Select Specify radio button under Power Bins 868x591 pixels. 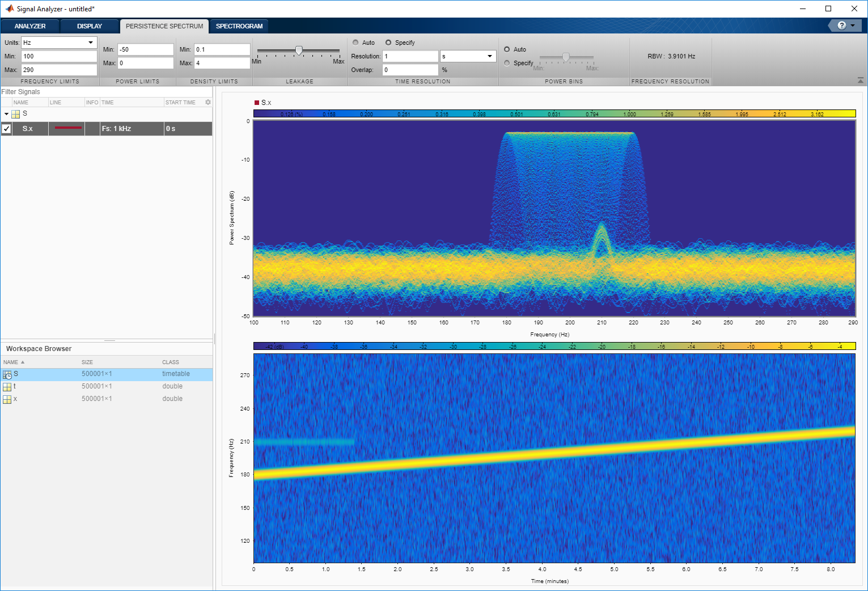coord(507,63)
